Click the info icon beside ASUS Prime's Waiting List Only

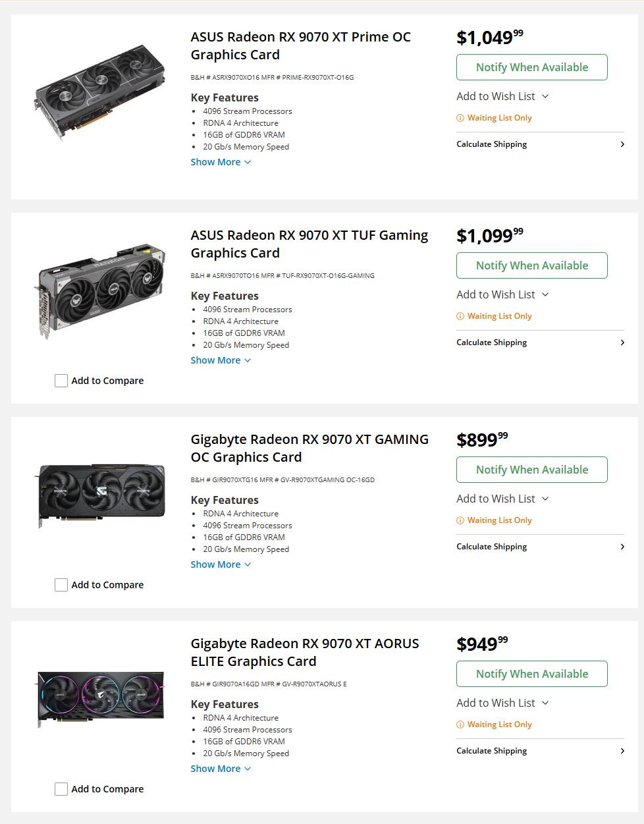coord(460,117)
